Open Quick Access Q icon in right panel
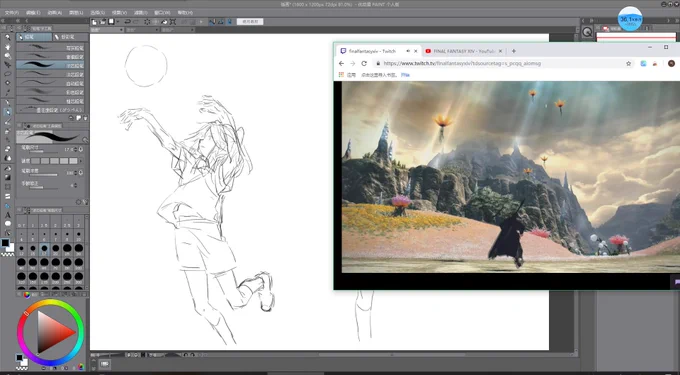This screenshot has height=375, width=680. click(x=587, y=32)
